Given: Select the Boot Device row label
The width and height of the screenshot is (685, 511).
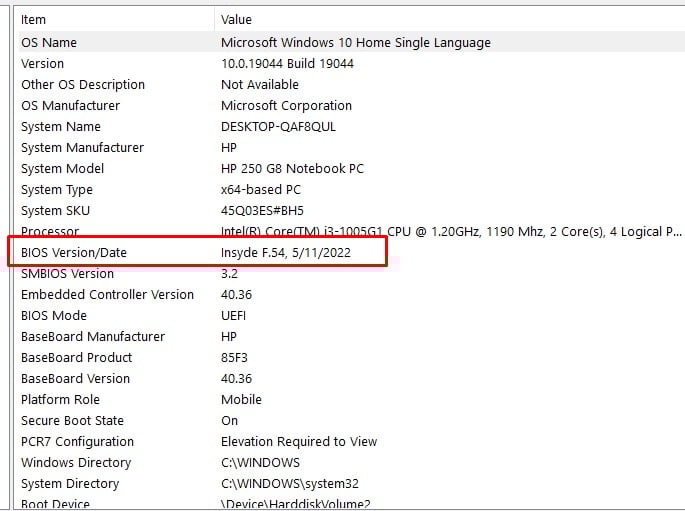Looking at the screenshot, I should click(x=55, y=504).
